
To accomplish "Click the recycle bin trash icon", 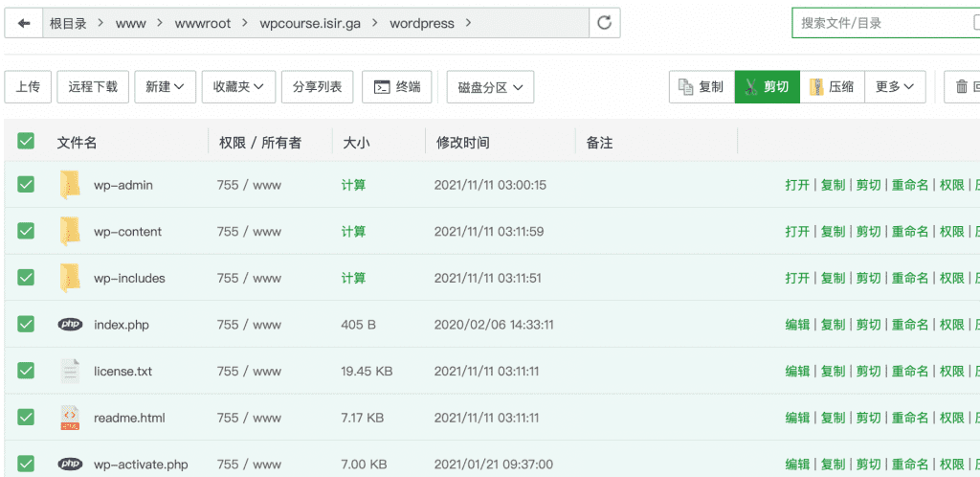I will pos(962,87).
